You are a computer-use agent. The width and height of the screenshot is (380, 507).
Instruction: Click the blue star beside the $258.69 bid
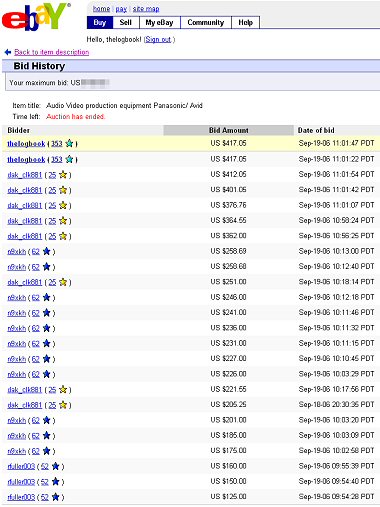pos(47,251)
